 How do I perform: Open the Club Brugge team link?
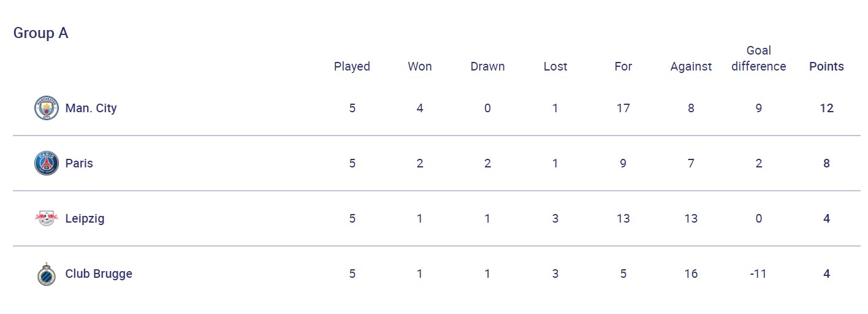pos(99,274)
